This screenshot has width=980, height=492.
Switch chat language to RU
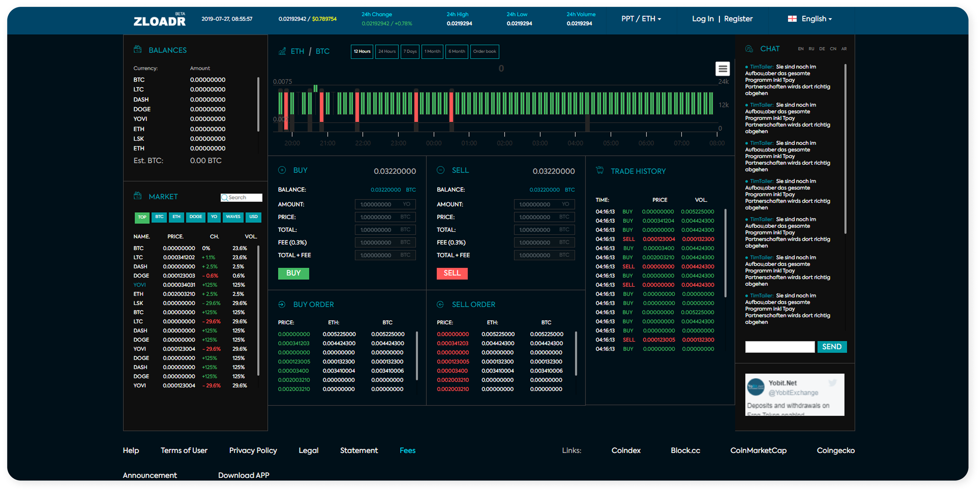click(811, 49)
